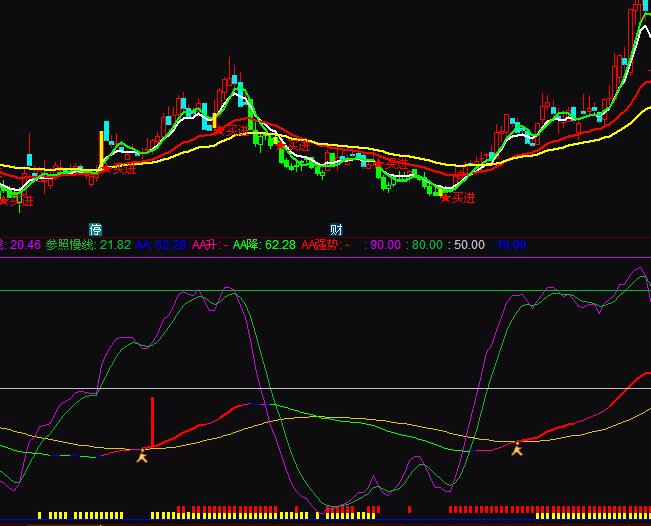651x526 pixels.
Task: Click the blue "停" info marker
Action: click(96, 229)
